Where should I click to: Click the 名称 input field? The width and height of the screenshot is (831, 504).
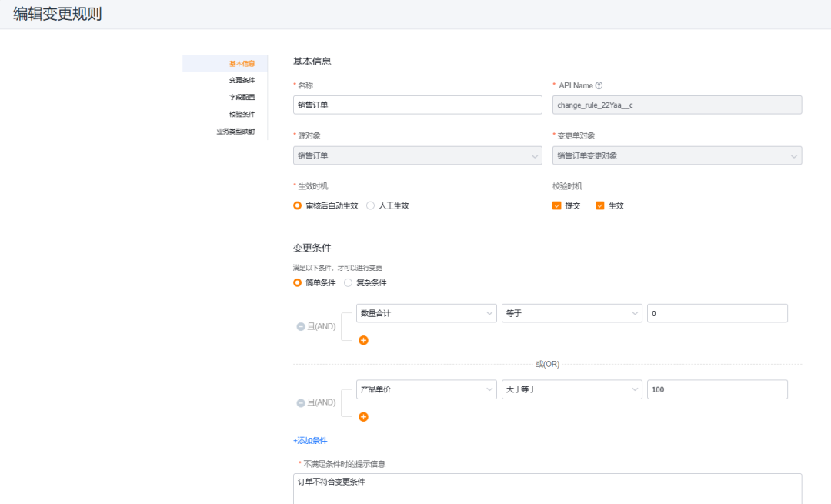point(418,105)
